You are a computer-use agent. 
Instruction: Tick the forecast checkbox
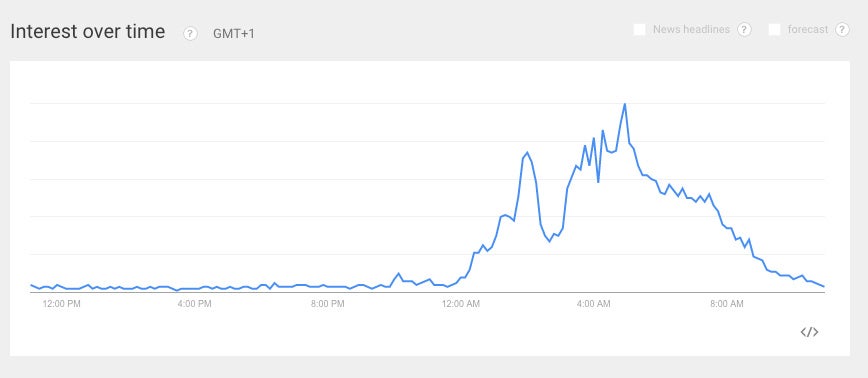coord(774,29)
